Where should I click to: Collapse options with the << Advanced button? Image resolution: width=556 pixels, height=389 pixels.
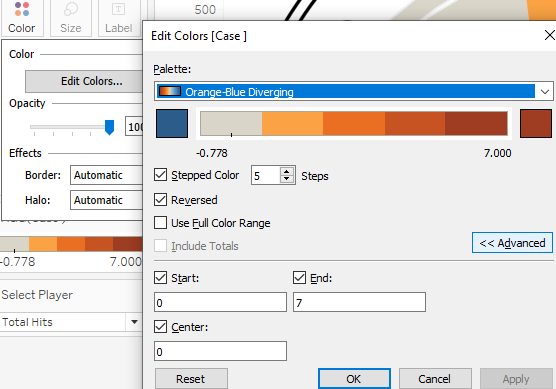512,243
